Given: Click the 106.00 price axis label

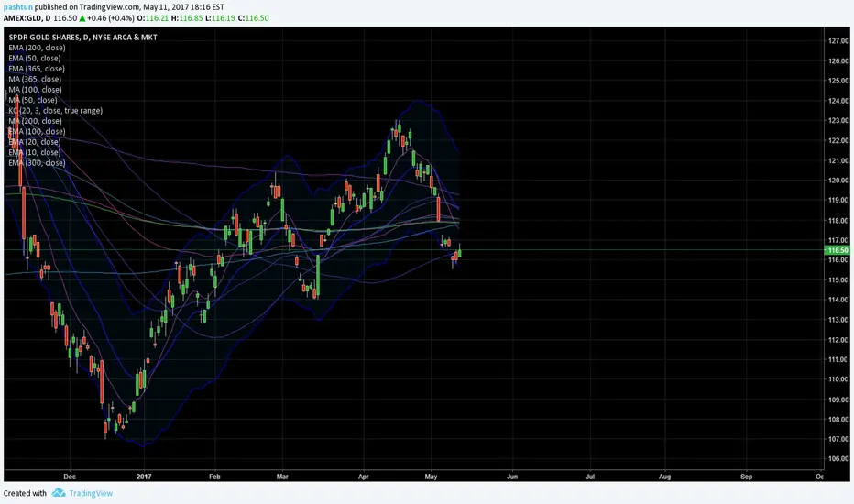Looking at the screenshot, I should [838, 459].
